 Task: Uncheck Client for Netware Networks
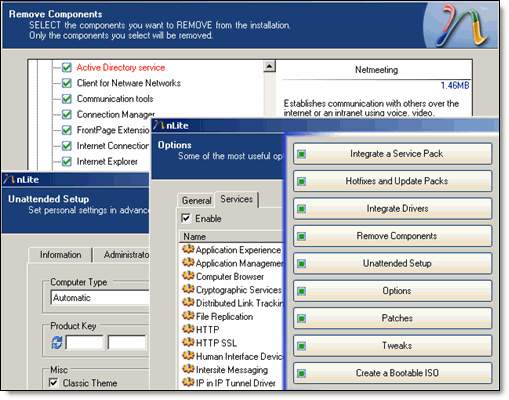[67, 83]
